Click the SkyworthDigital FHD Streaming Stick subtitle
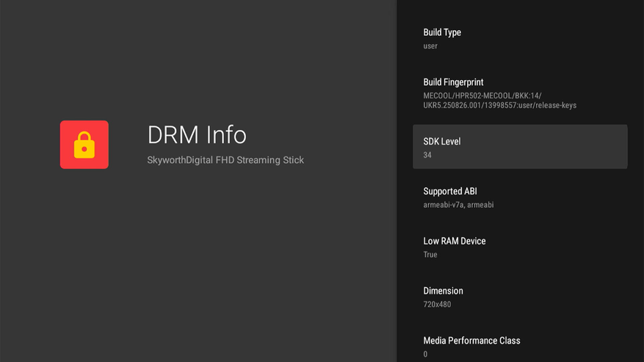Screen dimensions: 644x362 225,160
